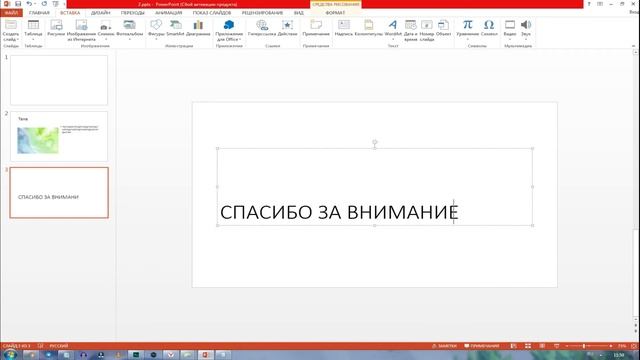This screenshot has width=640, height=360.
Task: Click the Screenshot (Снимок) icon
Action: tap(106, 25)
